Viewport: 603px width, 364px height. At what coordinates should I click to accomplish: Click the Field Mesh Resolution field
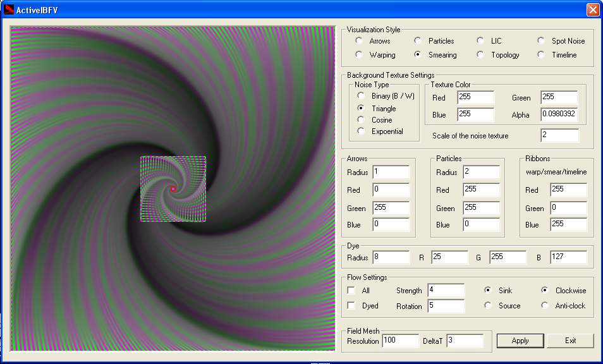click(x=399, y=341)
